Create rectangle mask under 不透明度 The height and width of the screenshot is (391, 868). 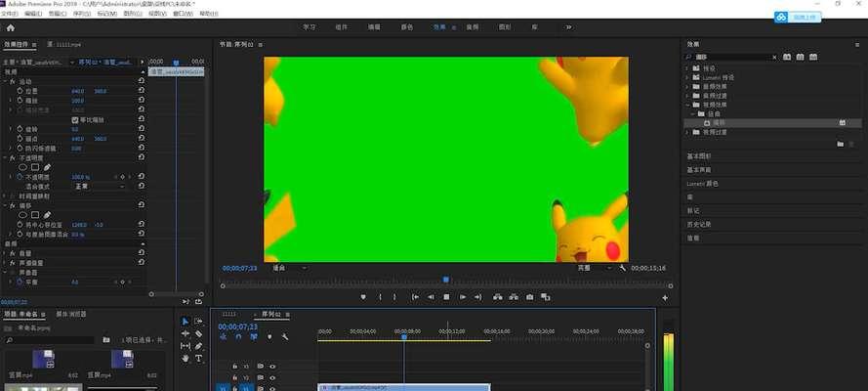(35, 167)
